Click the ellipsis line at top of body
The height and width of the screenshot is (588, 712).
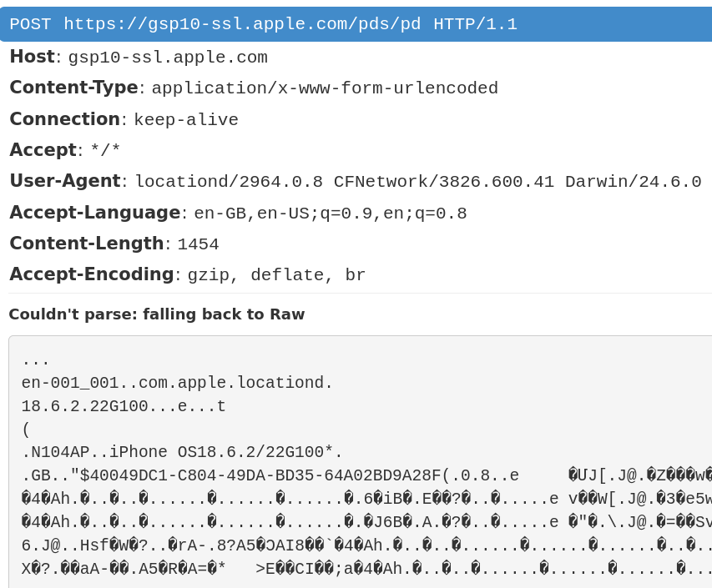[33, 360]
